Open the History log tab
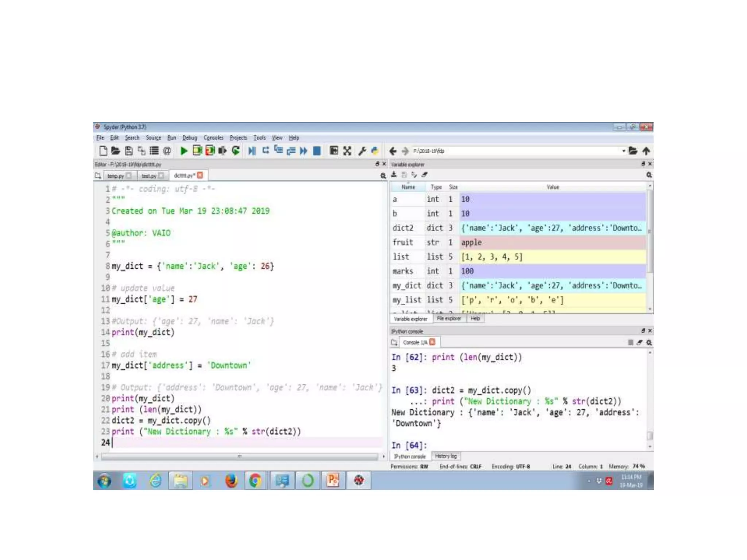 (445, 456)
